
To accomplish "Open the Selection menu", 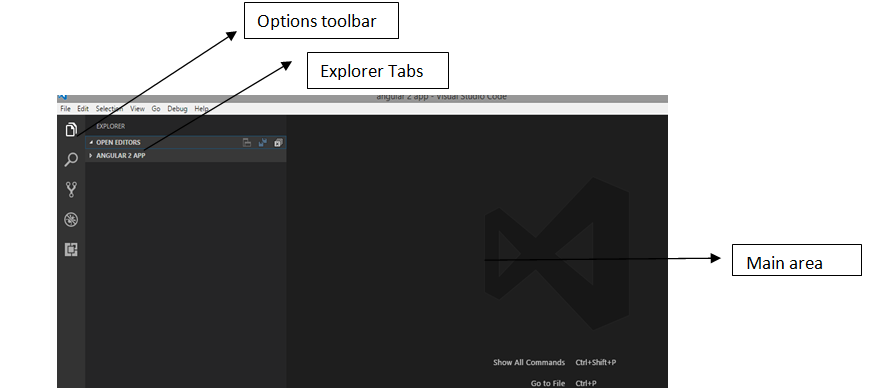I will [109, 109].
